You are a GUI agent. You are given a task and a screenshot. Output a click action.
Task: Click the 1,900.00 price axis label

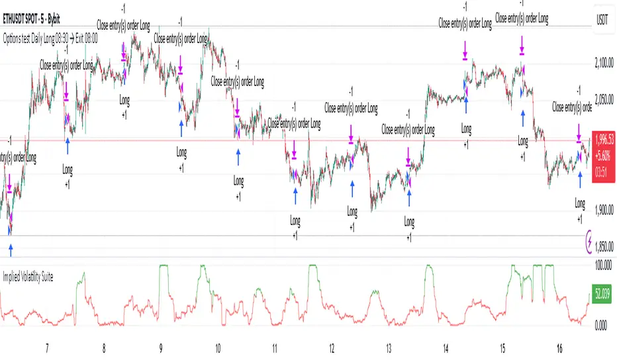(604, 210)
